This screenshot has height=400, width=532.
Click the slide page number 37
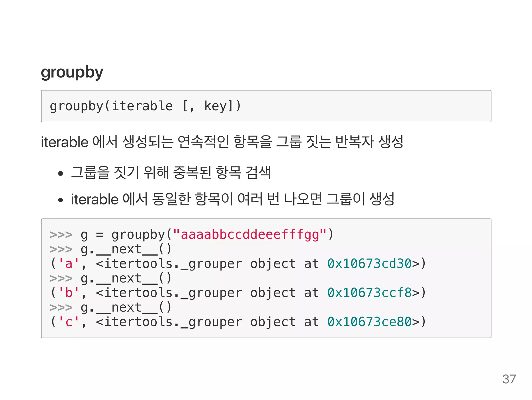pos(509,379)
